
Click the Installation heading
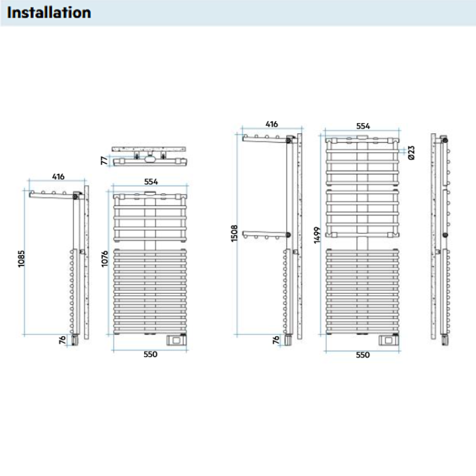tap(49, 12)
